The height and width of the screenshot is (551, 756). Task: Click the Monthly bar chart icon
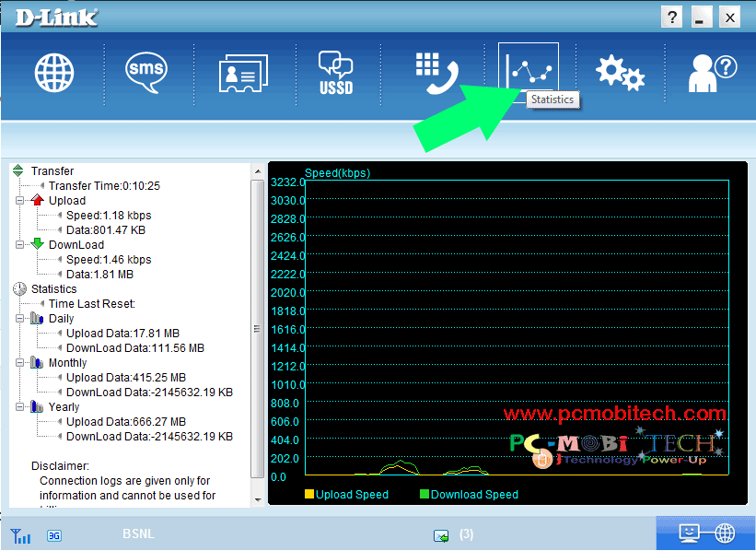click(37, 362)
